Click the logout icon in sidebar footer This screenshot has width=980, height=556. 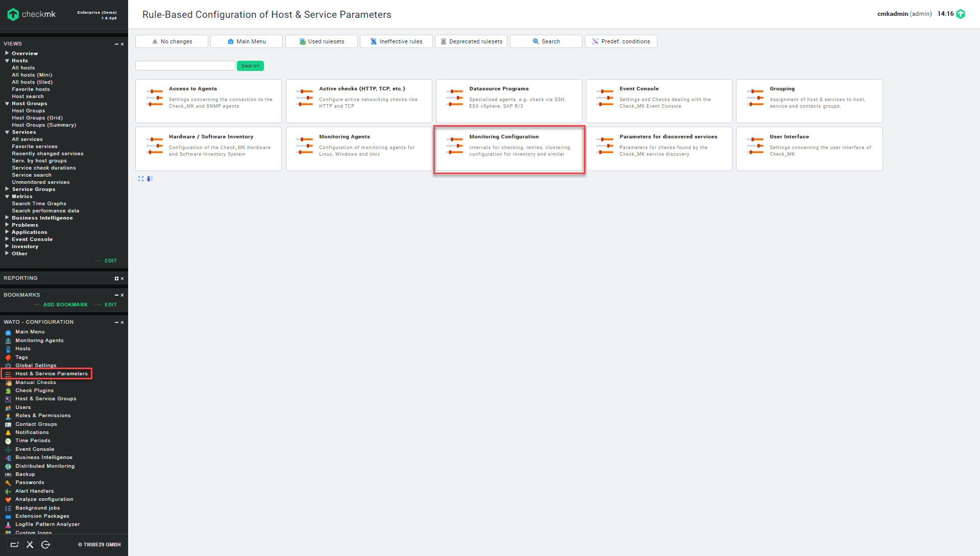(x=45, y=545)
